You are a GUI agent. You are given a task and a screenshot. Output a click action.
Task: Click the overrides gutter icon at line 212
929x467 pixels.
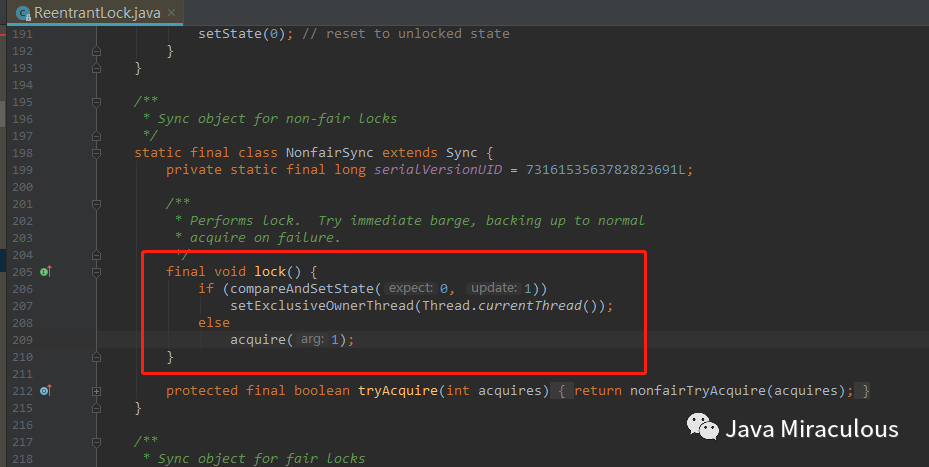tap(46, 391)
